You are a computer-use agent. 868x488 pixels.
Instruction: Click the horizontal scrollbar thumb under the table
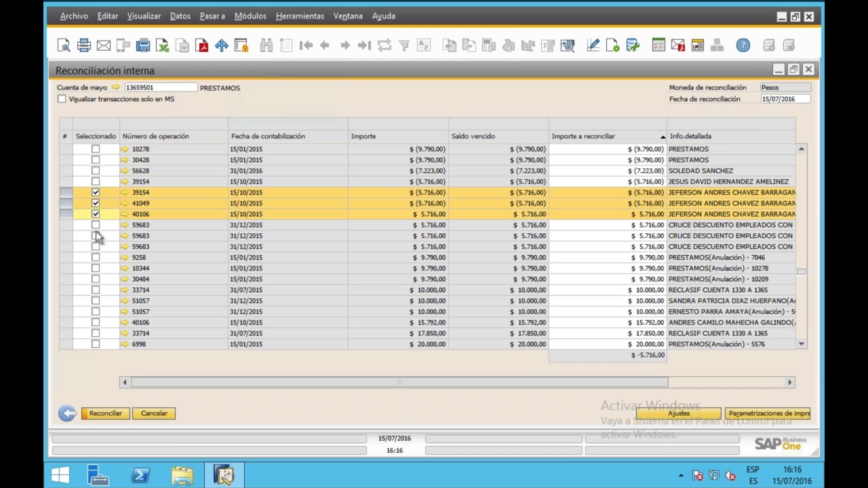pos(399,382)
